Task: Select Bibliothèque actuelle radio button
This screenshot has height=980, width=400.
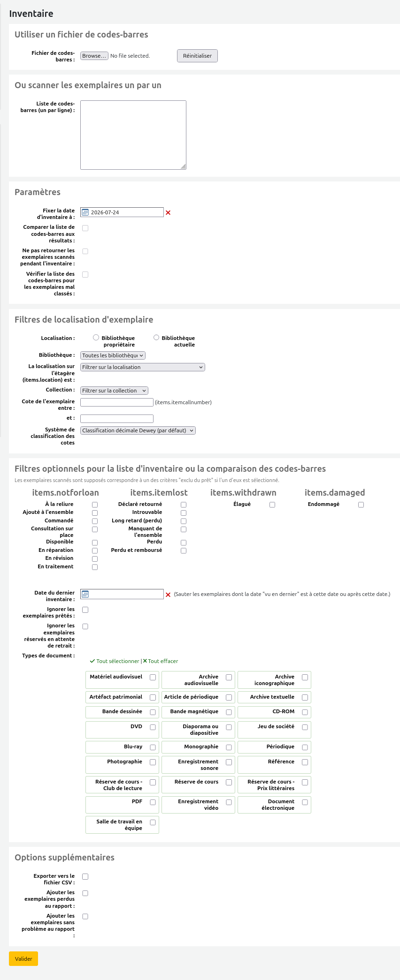Action: [x=156, y=337]
